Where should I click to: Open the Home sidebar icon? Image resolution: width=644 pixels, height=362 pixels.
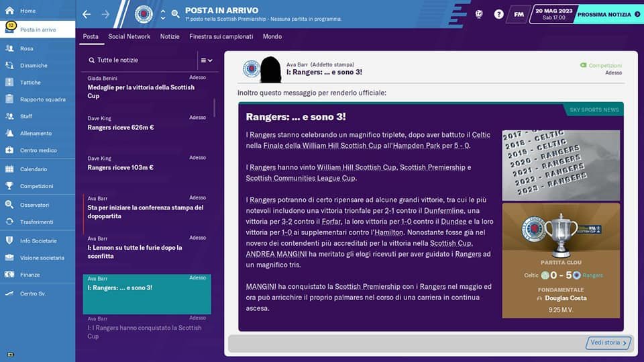tap(9, 10)
